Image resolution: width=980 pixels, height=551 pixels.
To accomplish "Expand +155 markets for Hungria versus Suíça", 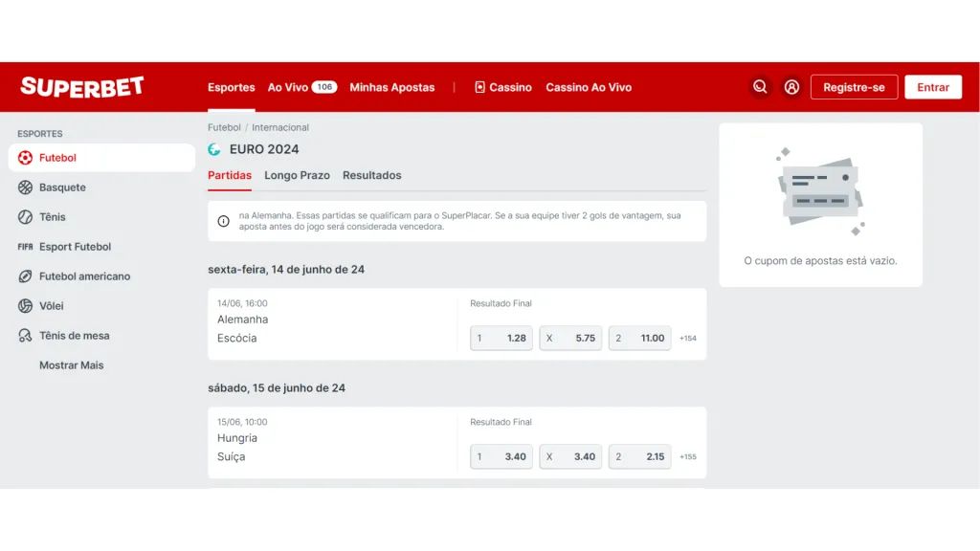I will coord(687,456).
